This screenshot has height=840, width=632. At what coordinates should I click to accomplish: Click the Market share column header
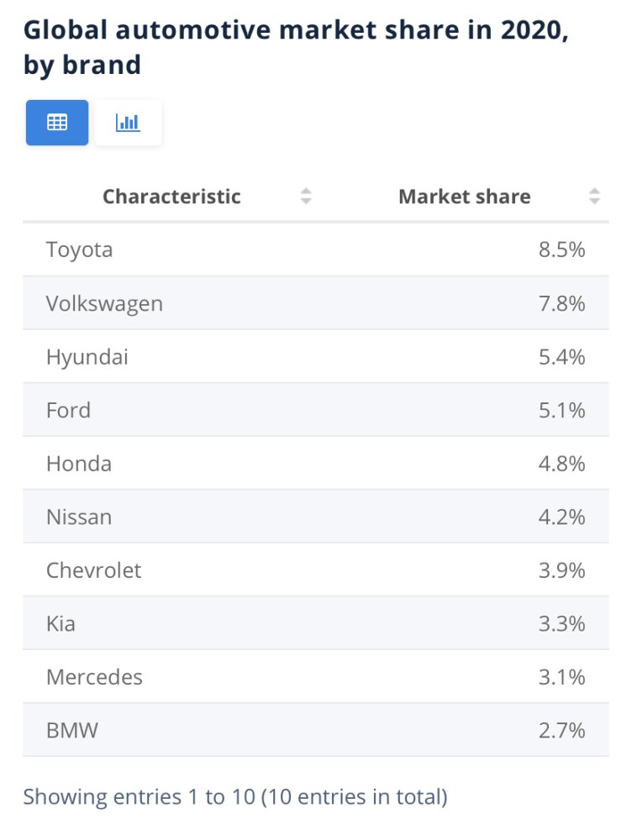tap(464, 197)
